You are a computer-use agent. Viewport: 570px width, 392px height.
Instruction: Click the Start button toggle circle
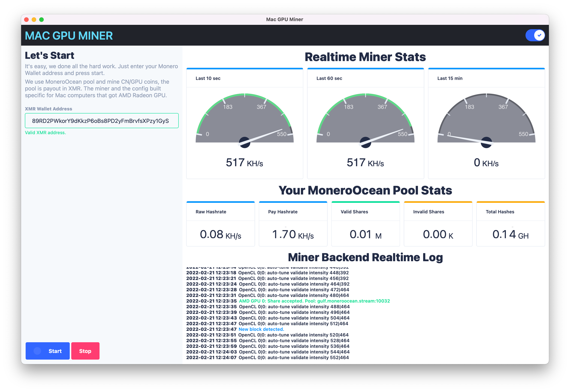(x=37, y=351)
